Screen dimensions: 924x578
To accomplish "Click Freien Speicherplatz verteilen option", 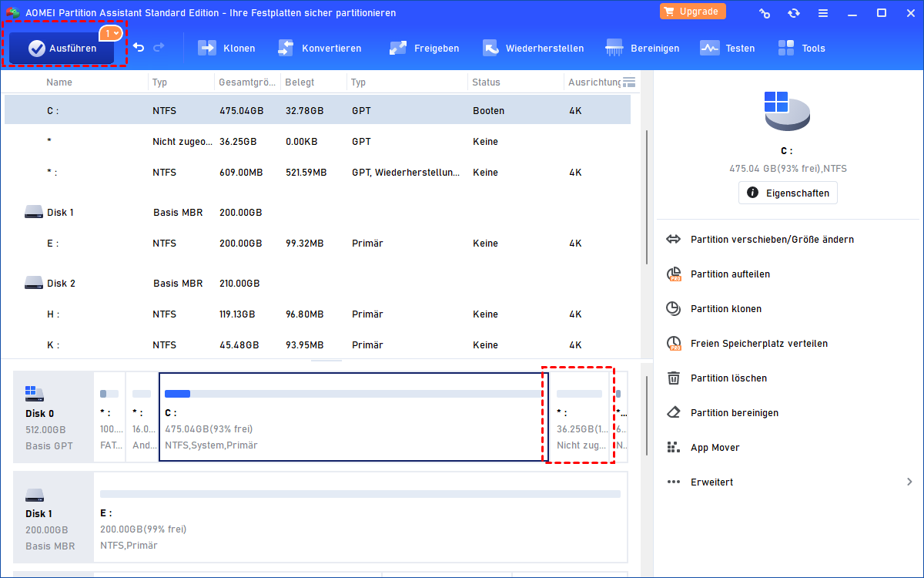I will [759, 343].
